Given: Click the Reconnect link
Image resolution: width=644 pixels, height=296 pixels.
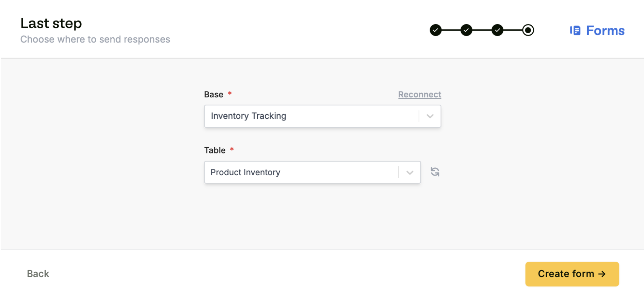Looking at the screenshot, I should [420, 95].
